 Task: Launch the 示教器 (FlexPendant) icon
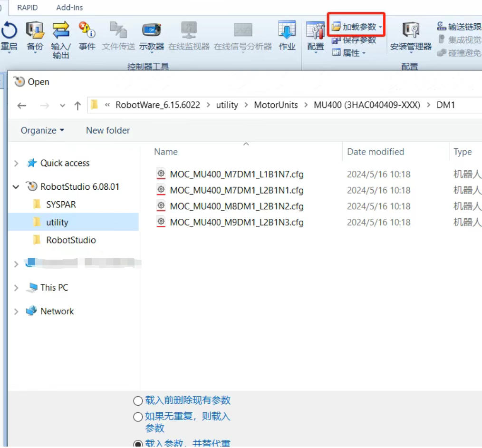point(151,31)
